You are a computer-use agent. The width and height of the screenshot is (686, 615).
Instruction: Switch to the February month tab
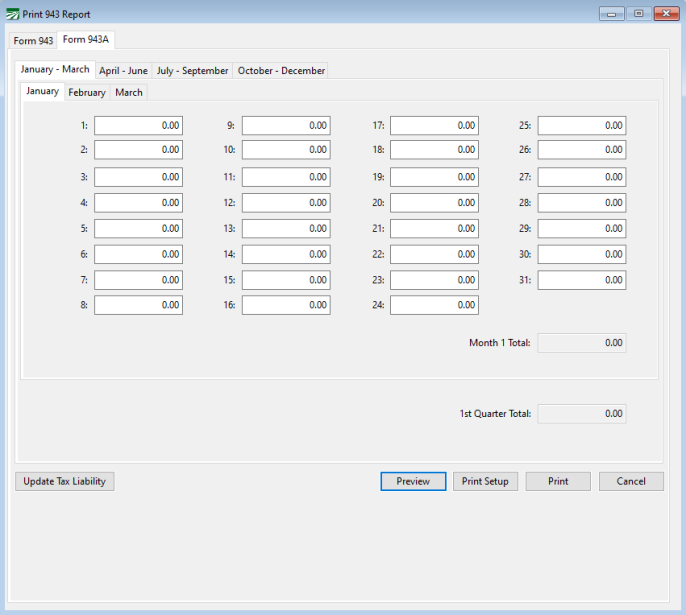click(x=87, y=92)
